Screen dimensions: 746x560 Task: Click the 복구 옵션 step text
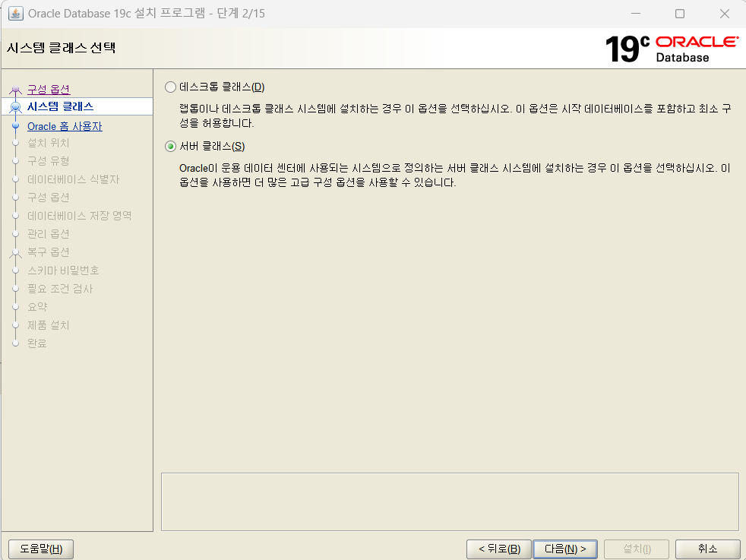click(x=48, y=252)
